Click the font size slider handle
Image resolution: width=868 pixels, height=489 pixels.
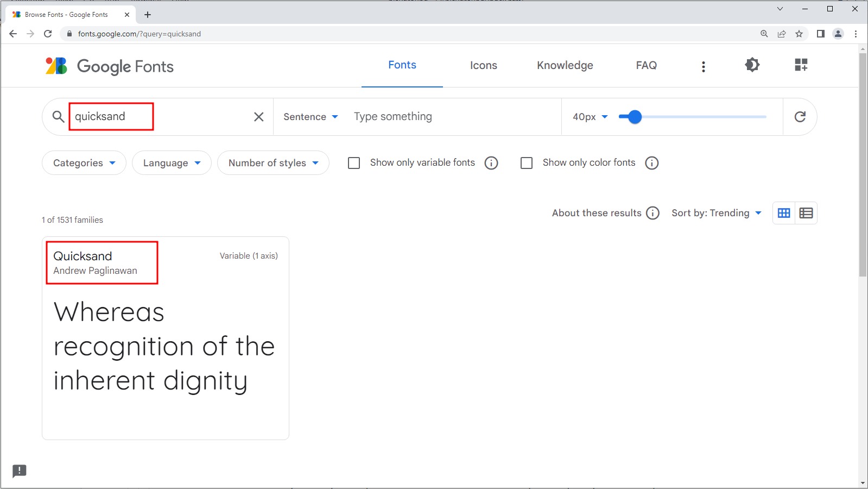coord(634,117)
